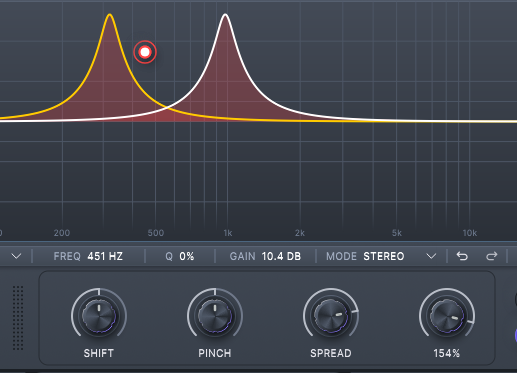517x373 pixels.
Task: Open the MODE stereo dropdown arrow
Action: point(431,256)
